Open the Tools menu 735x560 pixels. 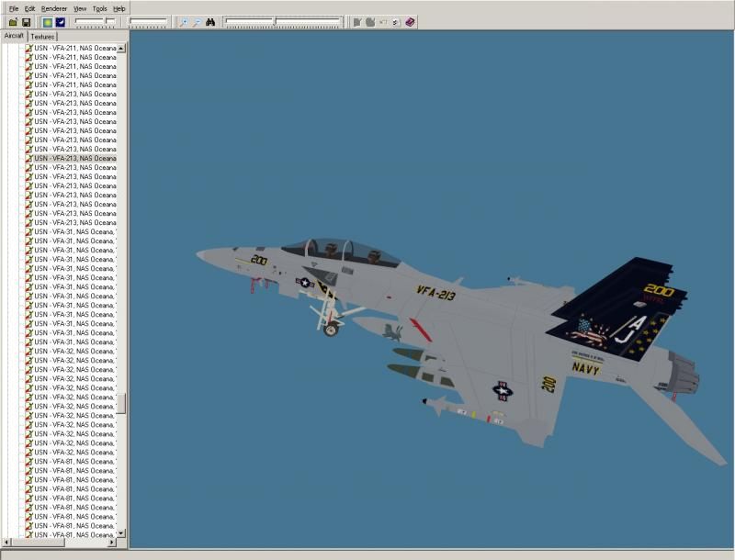coord(99,8)
